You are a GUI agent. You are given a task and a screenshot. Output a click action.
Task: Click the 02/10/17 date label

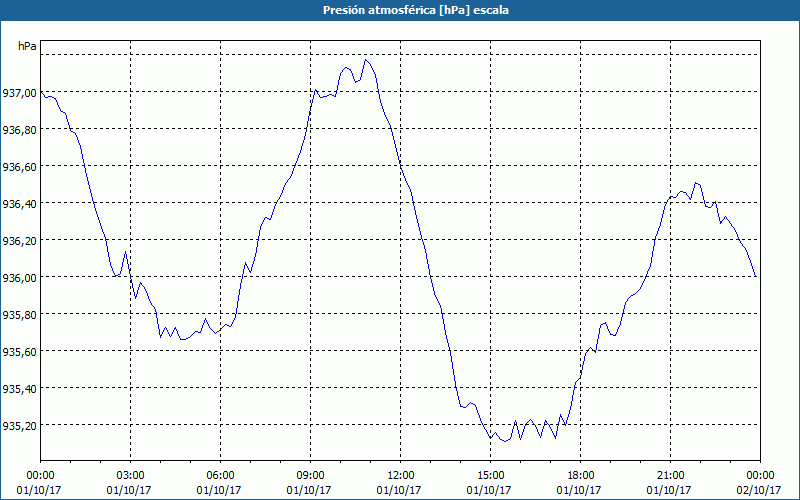tap(759, 490)
